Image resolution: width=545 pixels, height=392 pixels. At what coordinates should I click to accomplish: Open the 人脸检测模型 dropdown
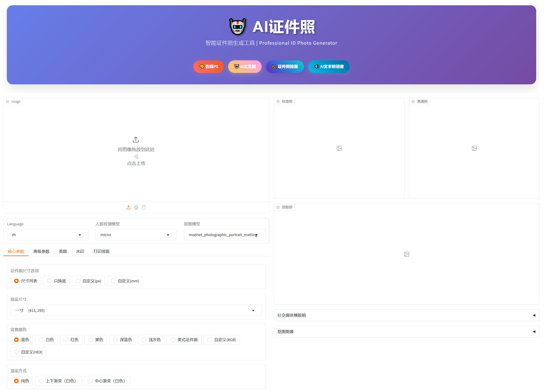136,235
